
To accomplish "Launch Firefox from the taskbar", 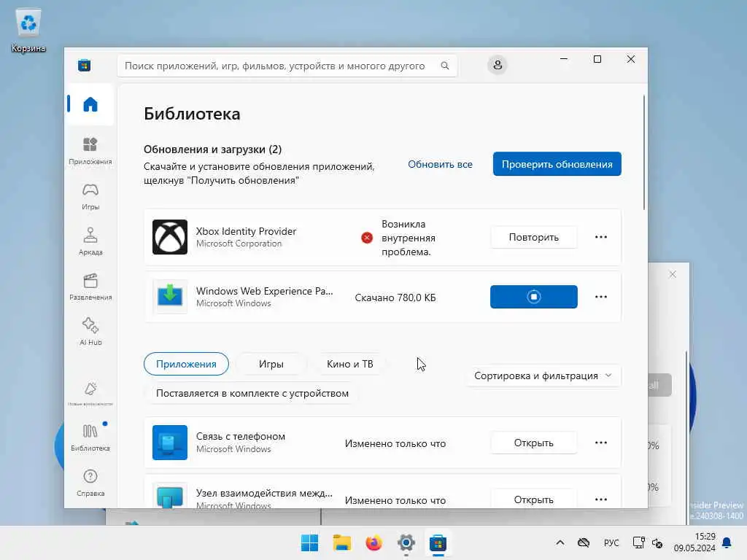I will pyautogui.click(x=374, y=542).
